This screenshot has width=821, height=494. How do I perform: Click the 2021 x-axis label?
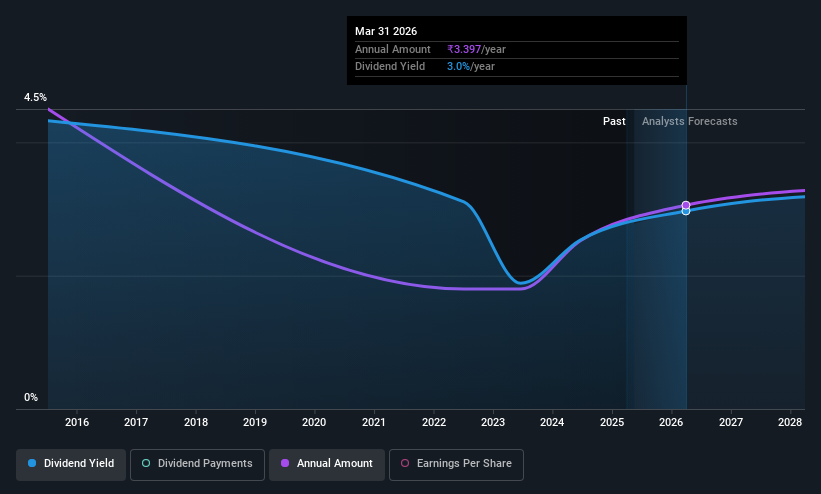coord(374,422)
